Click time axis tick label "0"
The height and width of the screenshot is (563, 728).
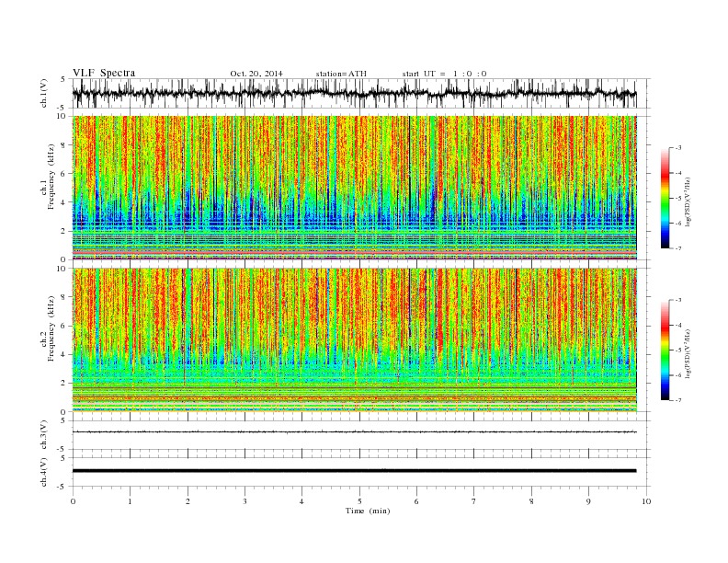point(73,501)
